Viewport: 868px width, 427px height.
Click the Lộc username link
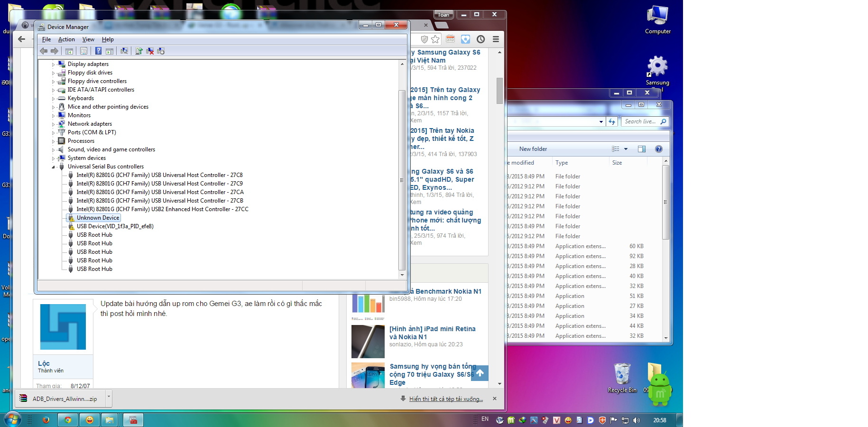click(x=44, y=363)
